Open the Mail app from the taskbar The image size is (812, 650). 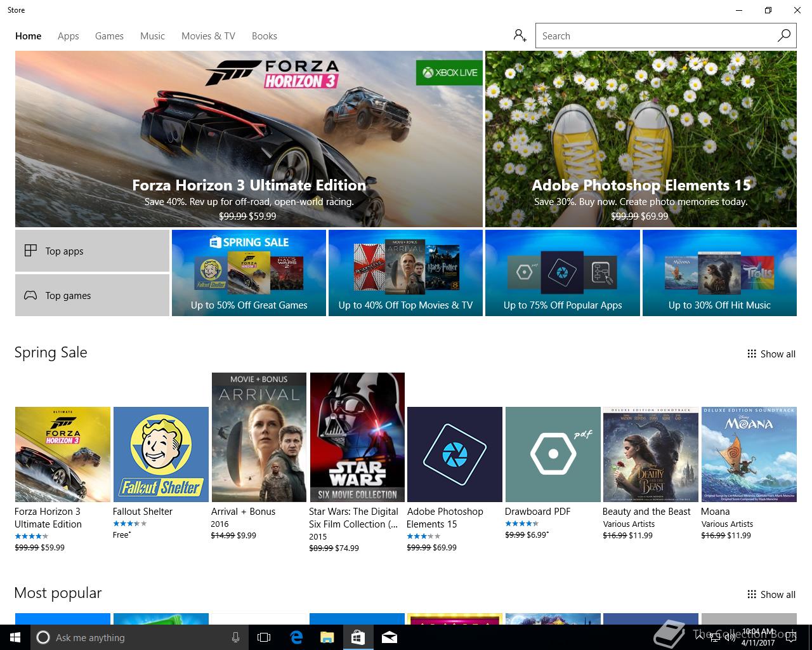[x=390, y=637]
